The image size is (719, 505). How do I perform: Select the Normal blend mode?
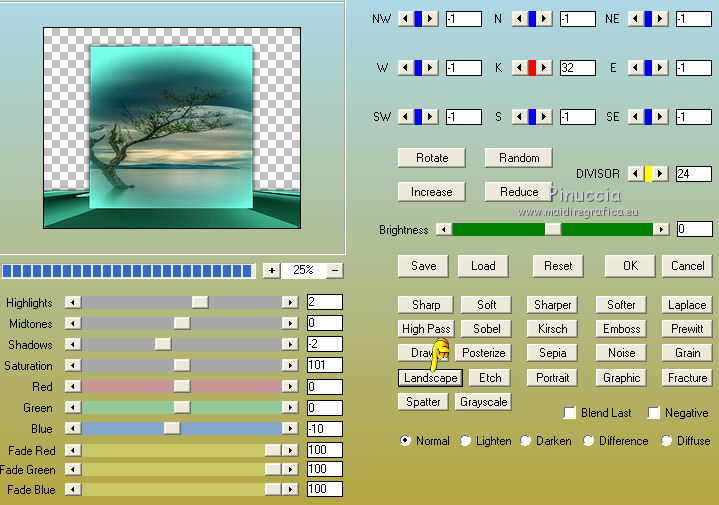click(405, 441)
